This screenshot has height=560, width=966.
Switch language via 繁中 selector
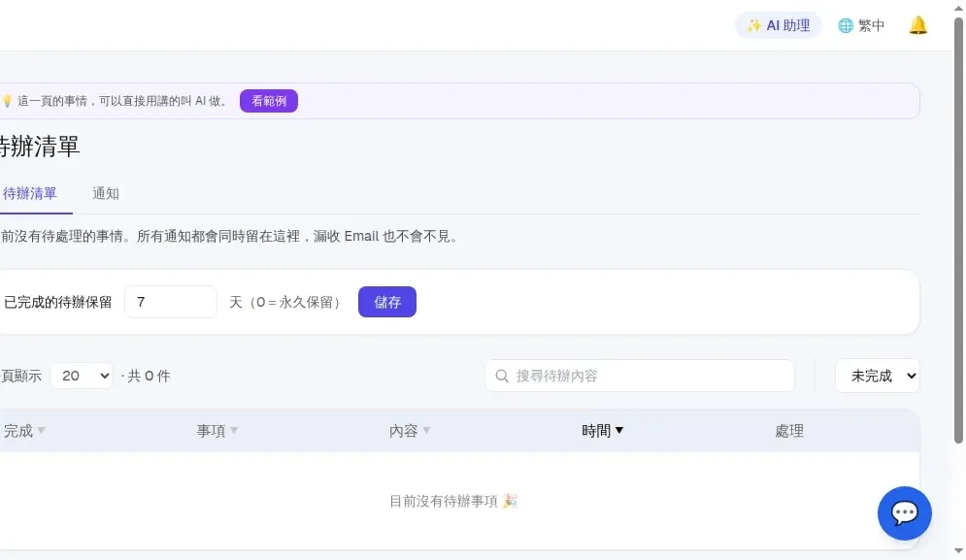click(861, 25)
